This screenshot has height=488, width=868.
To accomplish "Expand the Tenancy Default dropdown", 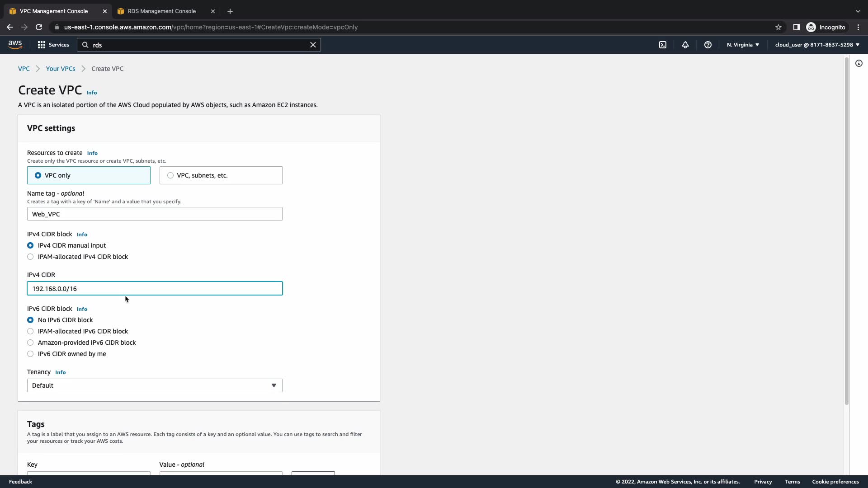I will pyautogui.click(x=155, y=385).
